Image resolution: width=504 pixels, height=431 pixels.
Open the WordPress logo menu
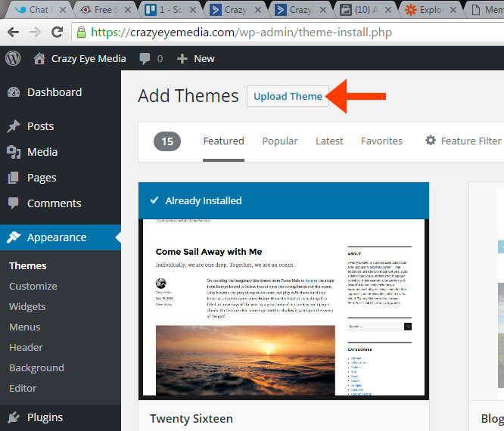[x=13, y=58]
